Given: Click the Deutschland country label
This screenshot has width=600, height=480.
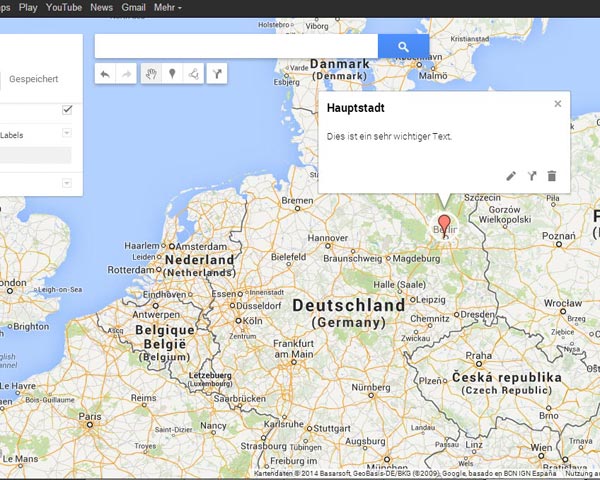Looking at the screenshot, I should [349, 305].
